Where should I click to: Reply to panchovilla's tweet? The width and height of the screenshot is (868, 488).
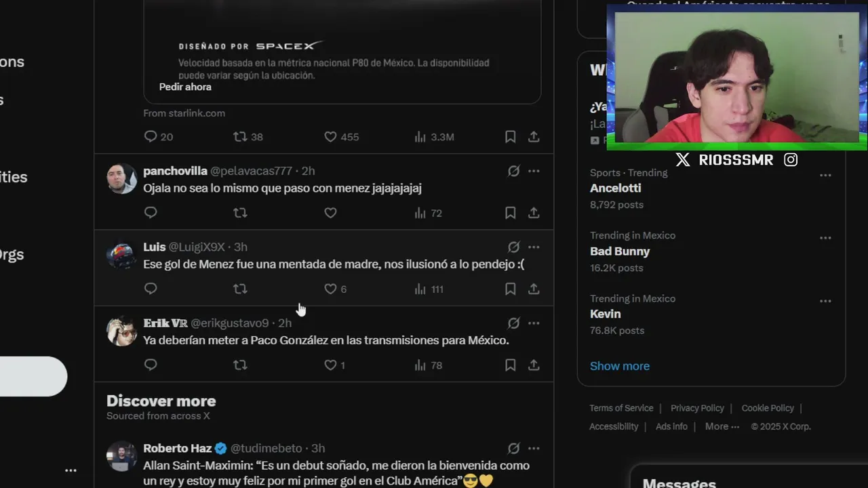coord(151,213)
